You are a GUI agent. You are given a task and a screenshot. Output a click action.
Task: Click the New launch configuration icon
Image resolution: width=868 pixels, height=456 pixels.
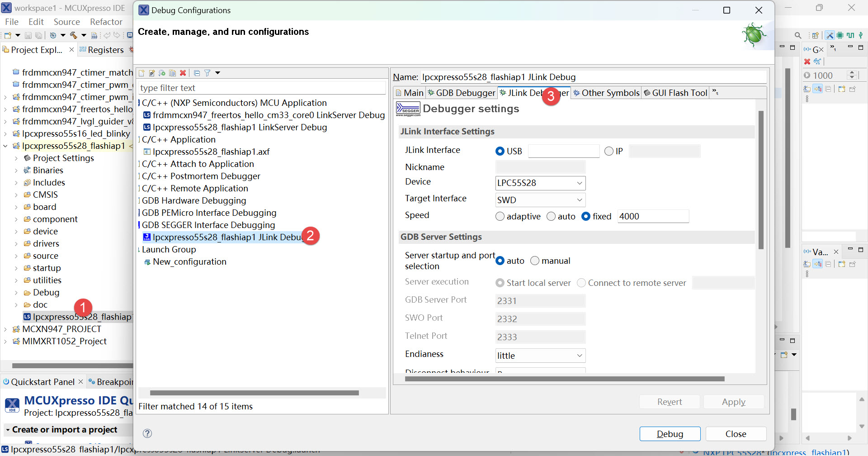(x=142, y=73)
